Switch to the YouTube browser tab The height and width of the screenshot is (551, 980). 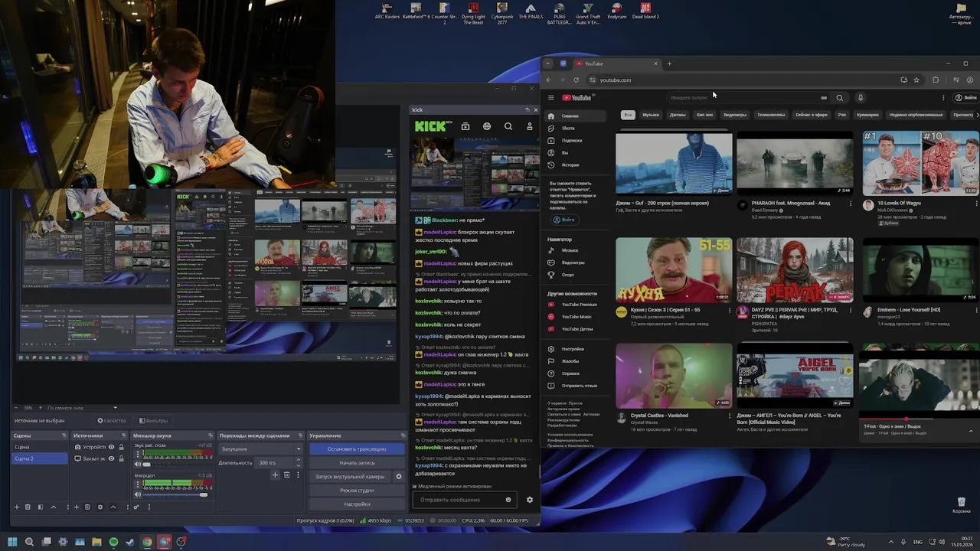click(x=617, y=64)
